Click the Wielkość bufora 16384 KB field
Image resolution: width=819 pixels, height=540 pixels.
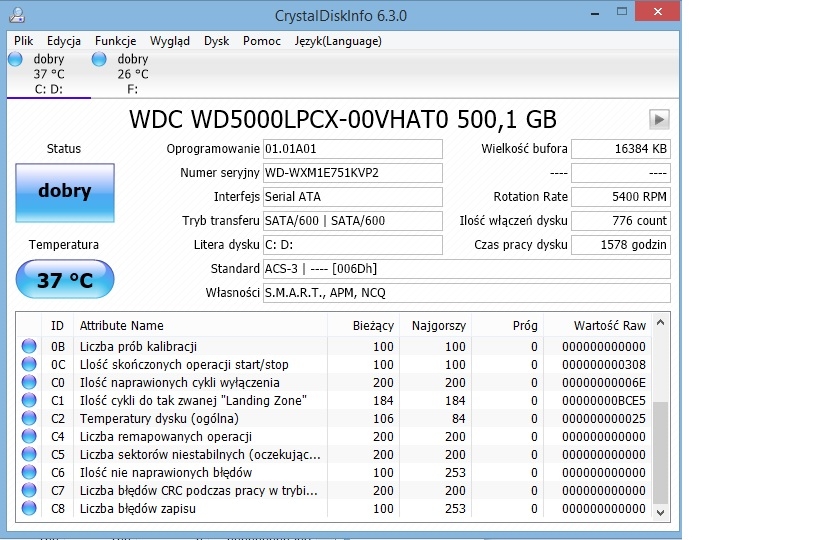pyautogui.click(x=621, y=149)
